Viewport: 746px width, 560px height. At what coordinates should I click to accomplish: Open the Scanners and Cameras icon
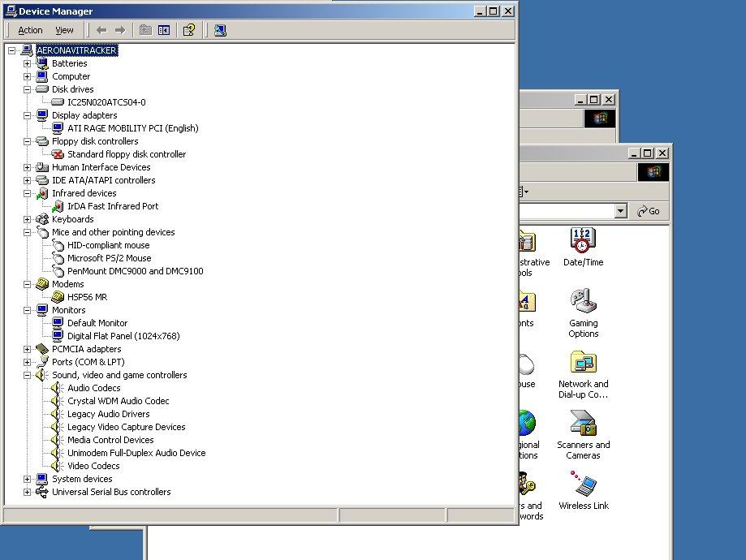583,433
